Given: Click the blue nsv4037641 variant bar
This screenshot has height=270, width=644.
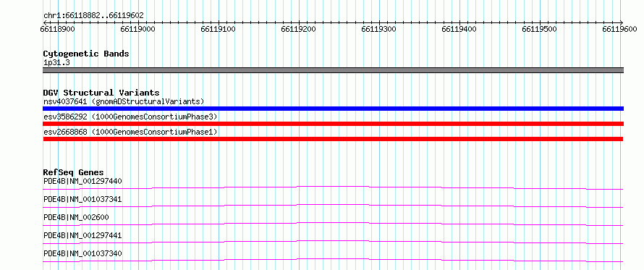Looking at the screenshot, I should click(x=333, y=109).
